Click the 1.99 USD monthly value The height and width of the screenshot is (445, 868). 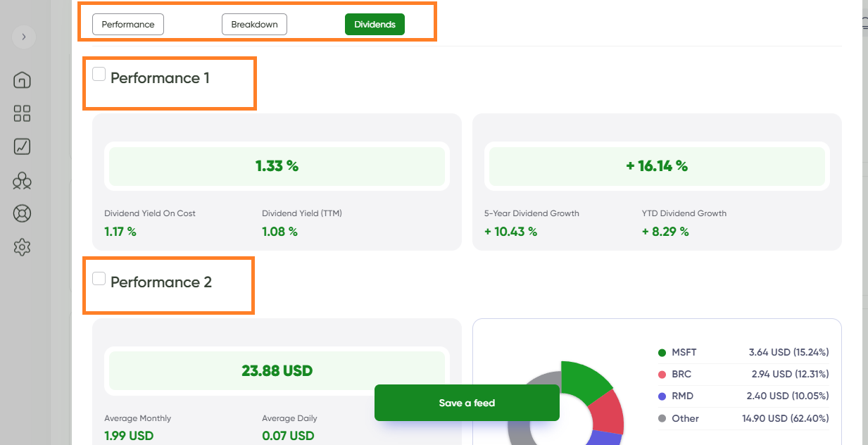pos(129,436)
